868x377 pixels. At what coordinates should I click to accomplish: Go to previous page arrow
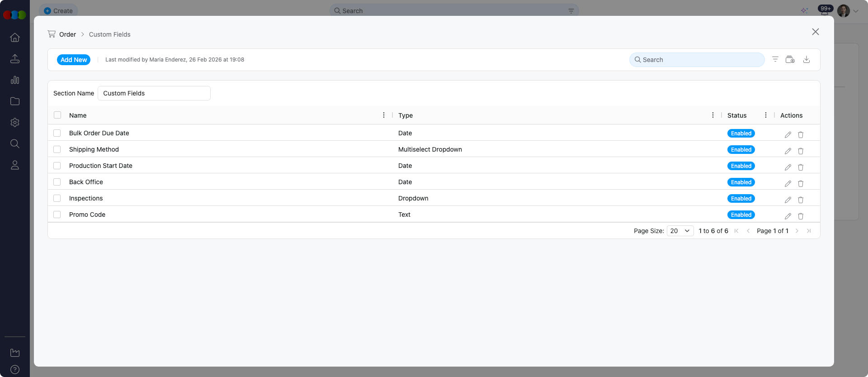coord(748,231)
